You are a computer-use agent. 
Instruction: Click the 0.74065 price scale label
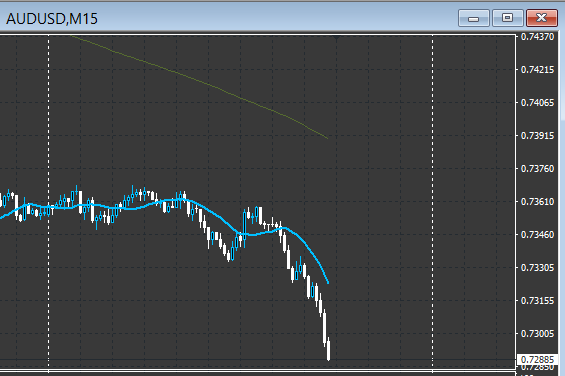[x=537, y=103]
